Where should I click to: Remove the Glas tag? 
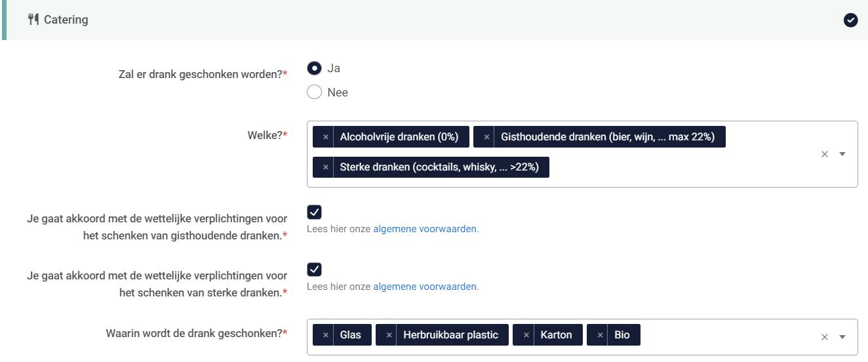[325, 335]
